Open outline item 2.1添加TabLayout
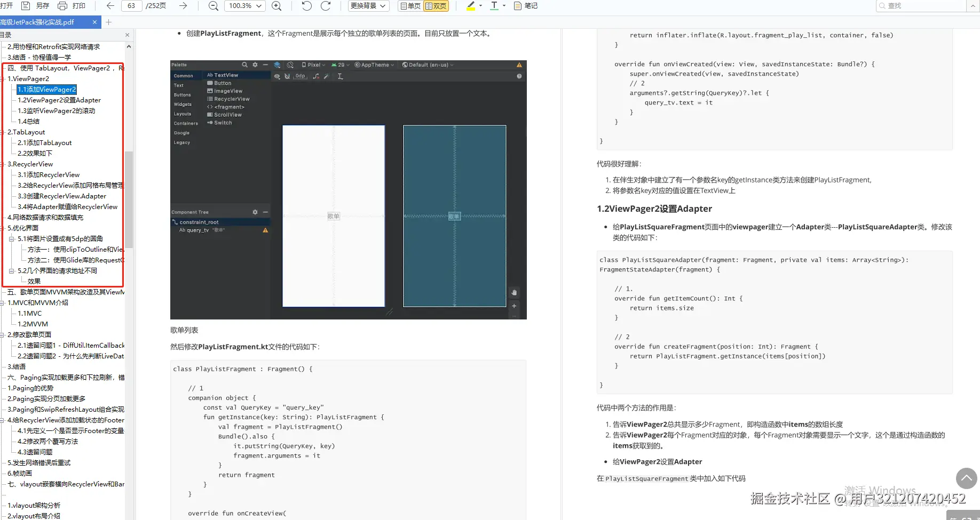 point(45,143)
